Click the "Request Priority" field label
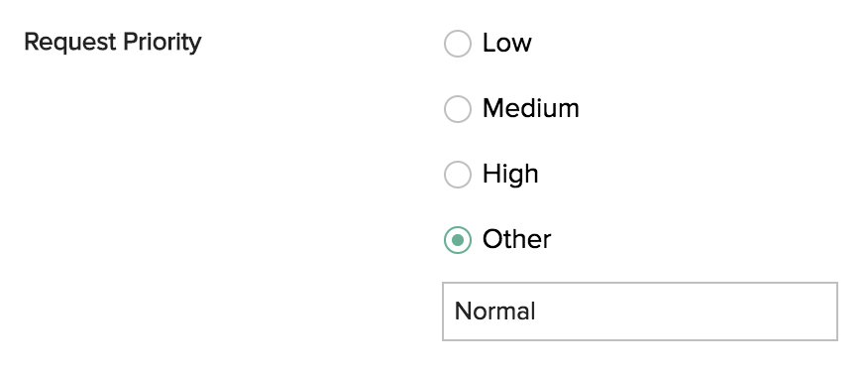Screen dimensions: 868x375 pyautogui.click(x=112, y=43)
